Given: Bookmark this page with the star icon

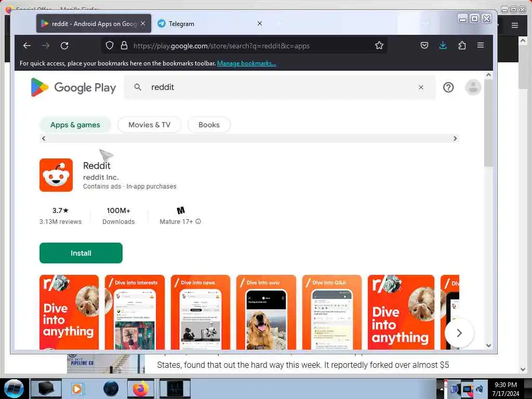Looking at the screenshot, I should (379, 46).
